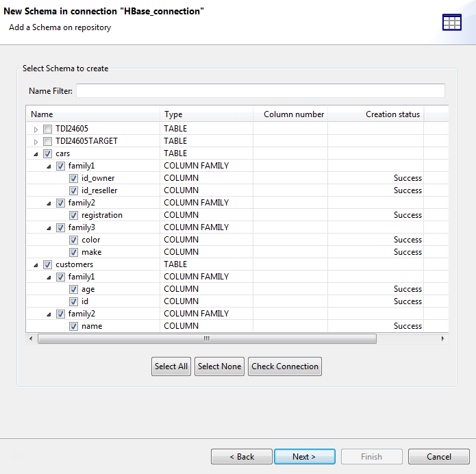The height and width of the screenshot is (474, 476).
Task: Click Check Connection button
Action: (285, 366)
